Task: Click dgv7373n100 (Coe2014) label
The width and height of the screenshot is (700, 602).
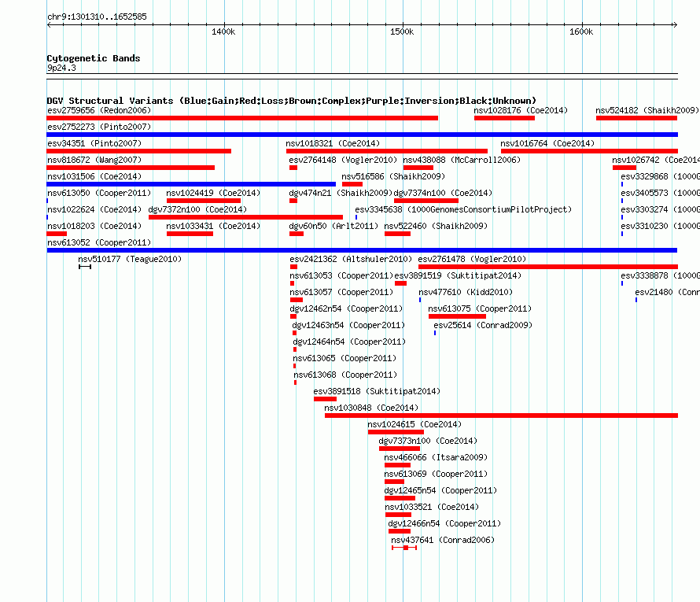Action: [x=428, y=441]
